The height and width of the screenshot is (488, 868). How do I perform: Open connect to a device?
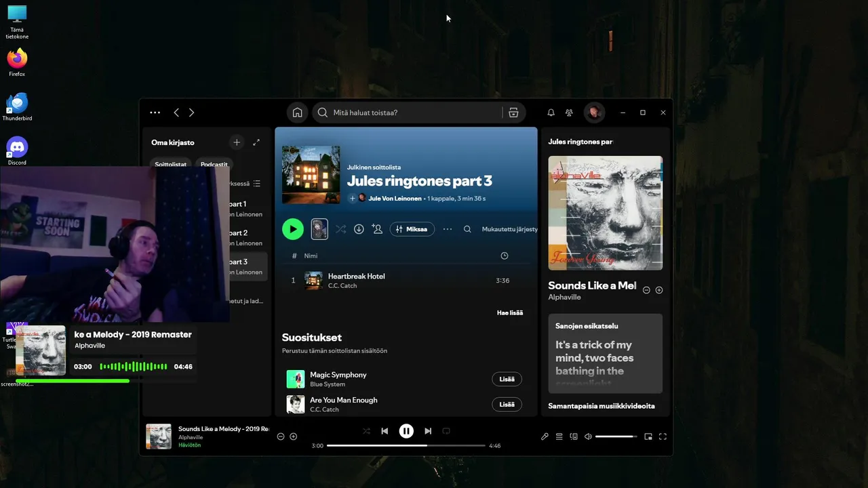point(574,436)
